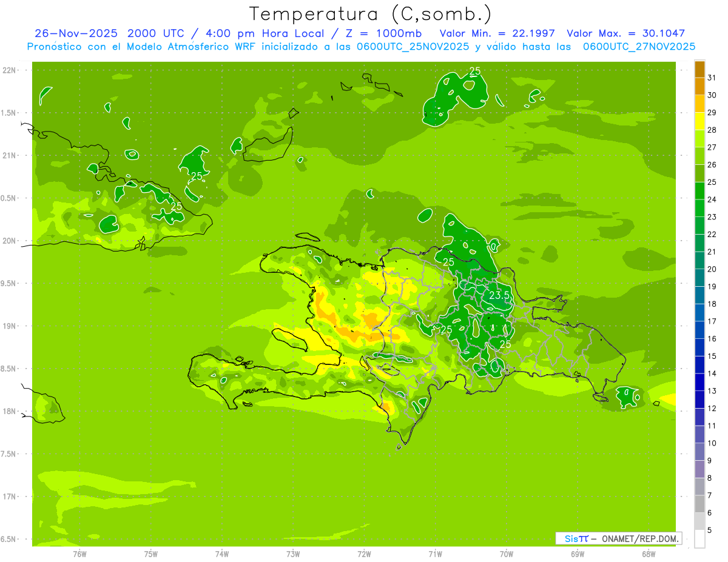The height and width of the screenshot is (562, 728).
Task: Click the '17N' latitude axis label
Action: 9,497
